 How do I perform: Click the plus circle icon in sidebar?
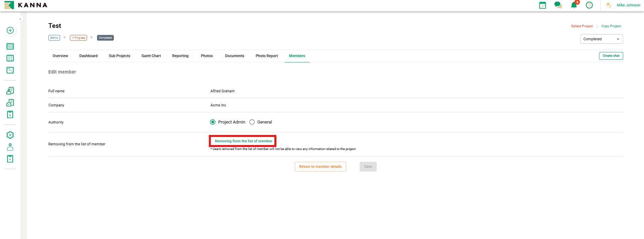10,31
